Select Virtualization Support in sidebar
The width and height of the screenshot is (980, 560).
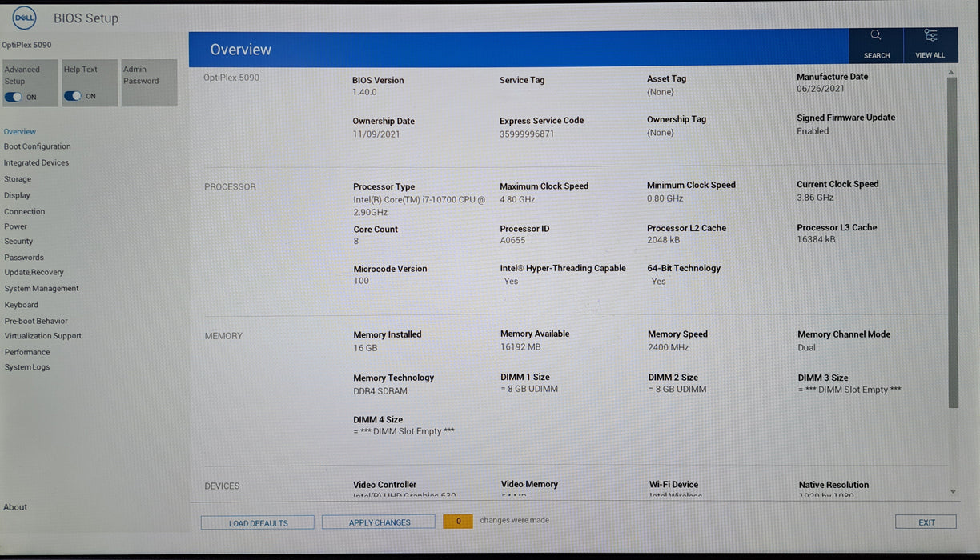42,336
